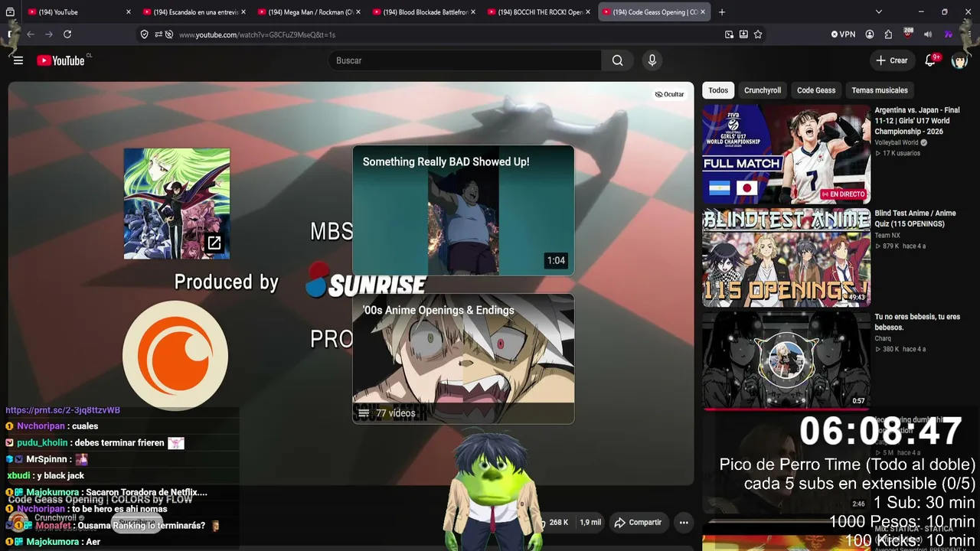
Task: Open the browser tab list dropdown
Action: (879, 12)
